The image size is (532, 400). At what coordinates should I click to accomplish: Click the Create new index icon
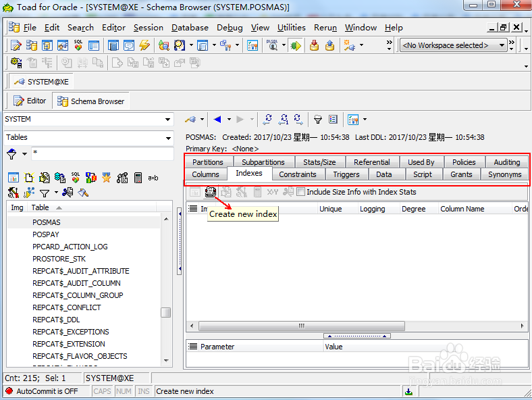[x=211, y=192]
